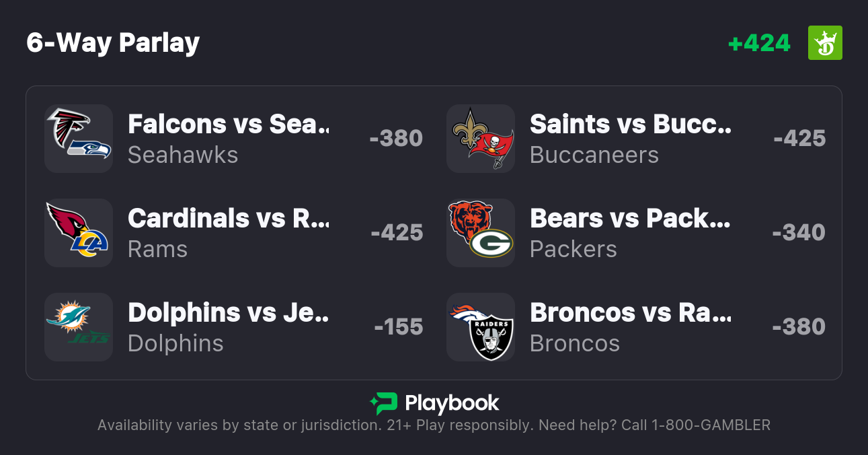
Task: Click the DraftKings sportsbook logo icon
Action: 824,43
